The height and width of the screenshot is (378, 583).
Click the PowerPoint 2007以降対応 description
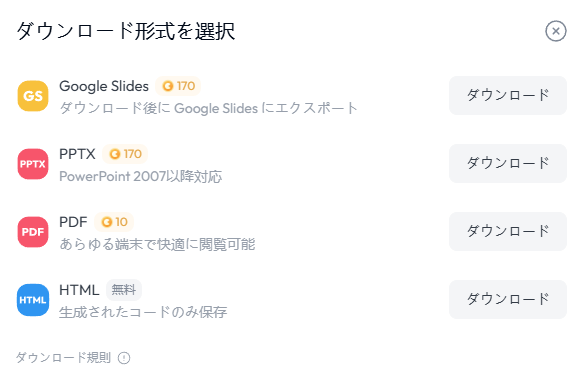click(x=141, y=177)
